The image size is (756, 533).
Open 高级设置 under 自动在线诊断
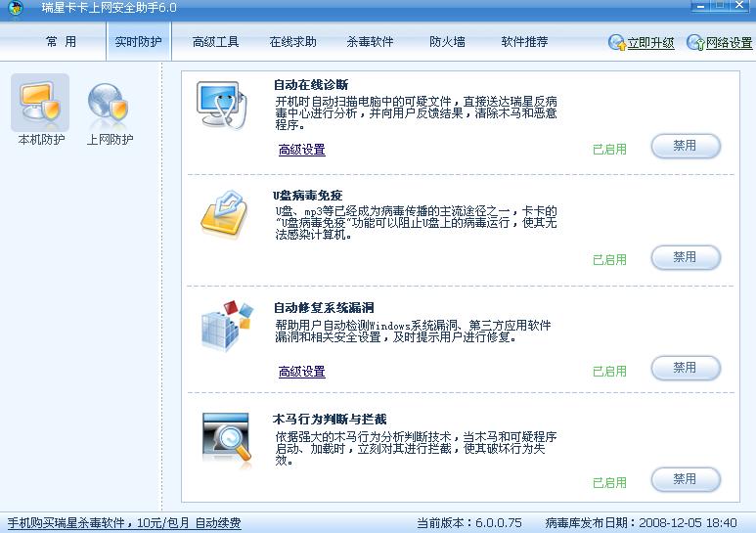[302, 150]
